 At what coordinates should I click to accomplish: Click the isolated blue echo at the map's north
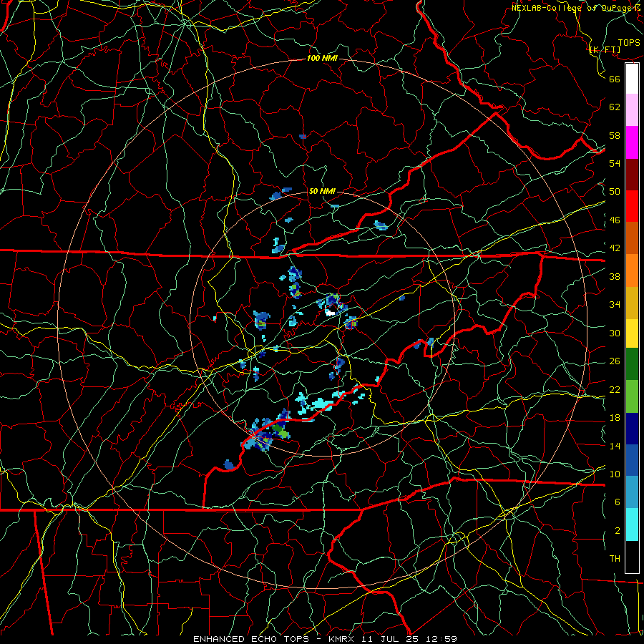click(x=303, y=137)
